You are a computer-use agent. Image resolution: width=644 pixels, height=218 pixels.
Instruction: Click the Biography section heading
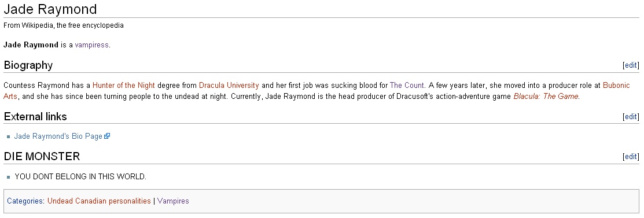click(x=28, y=65)
